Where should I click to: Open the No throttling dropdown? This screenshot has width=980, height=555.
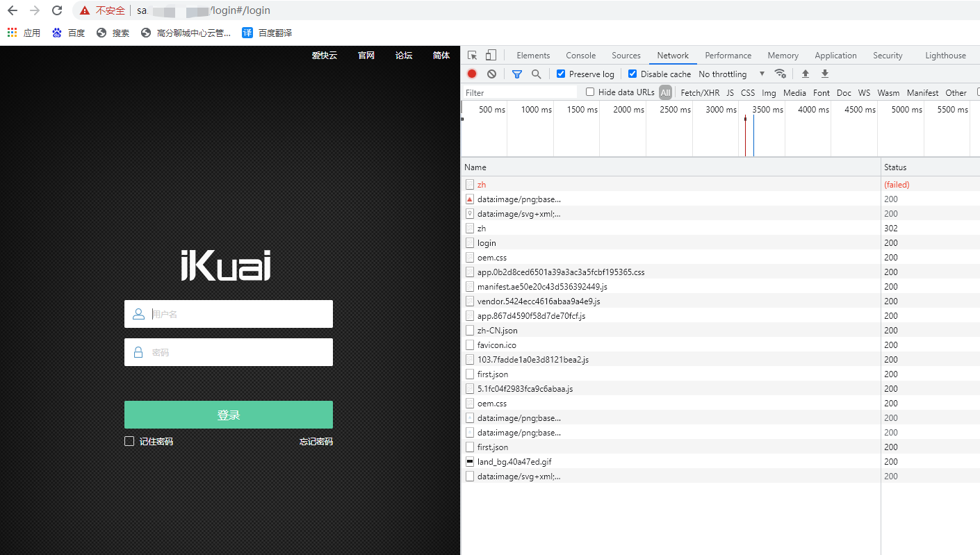coord(731,74)
